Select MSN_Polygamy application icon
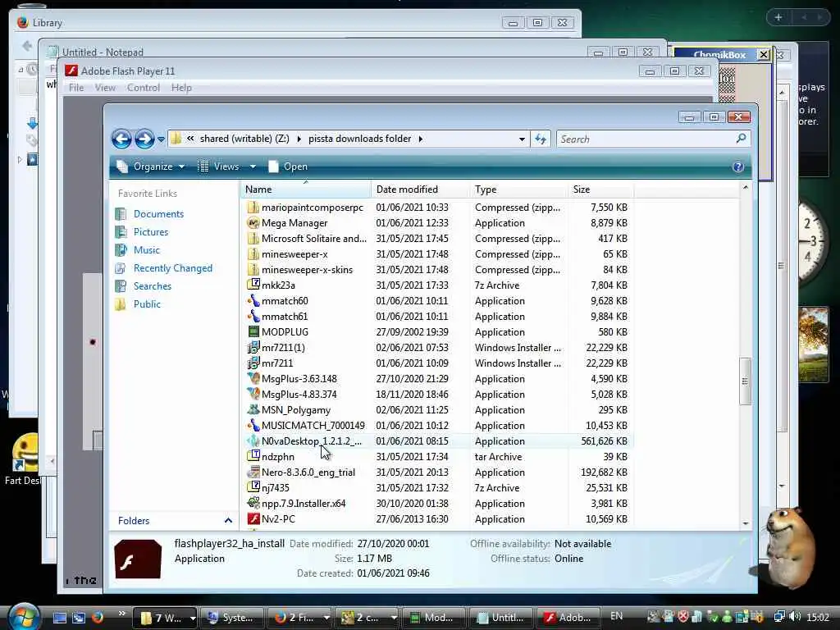The image size is (840, 630). pyautogui.click(x=253, y=410)
